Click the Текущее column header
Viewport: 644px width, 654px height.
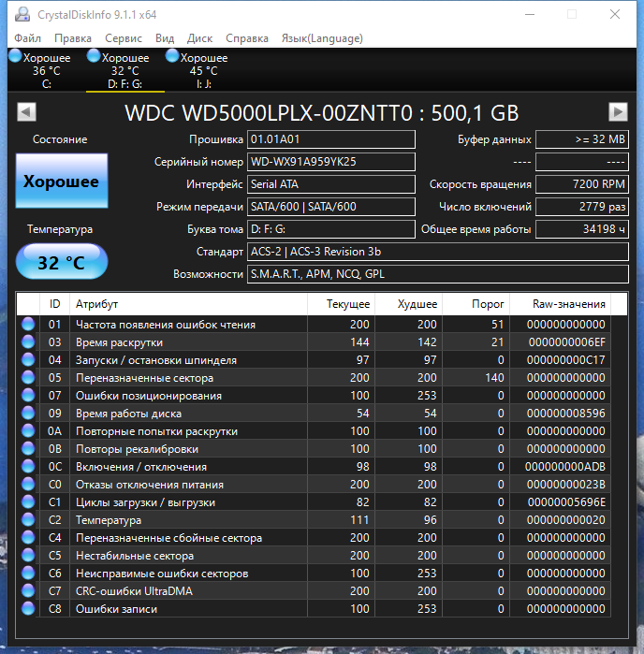[x=341, y=304]
